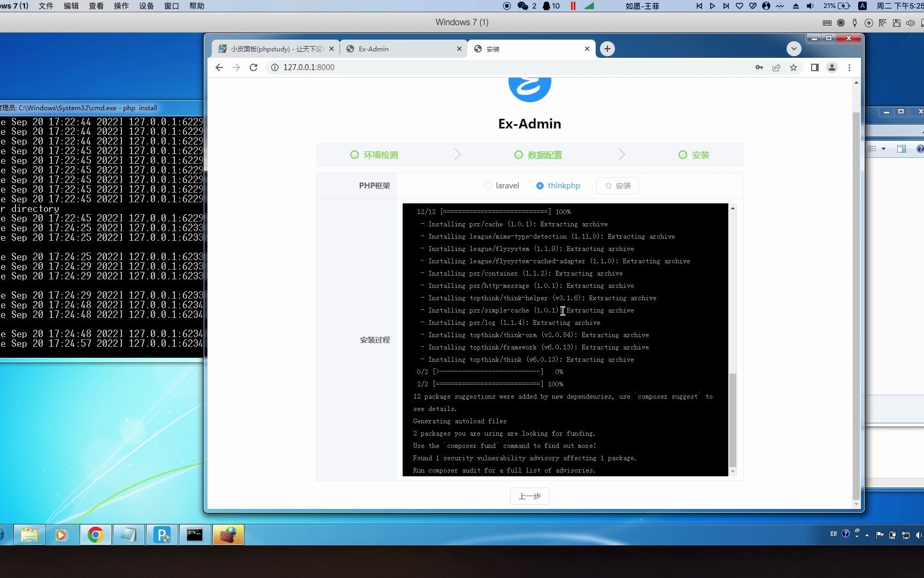Click the 安装 install button
Image resolution: width=924 pixels, height=578 pixels.
coord(617,186)
